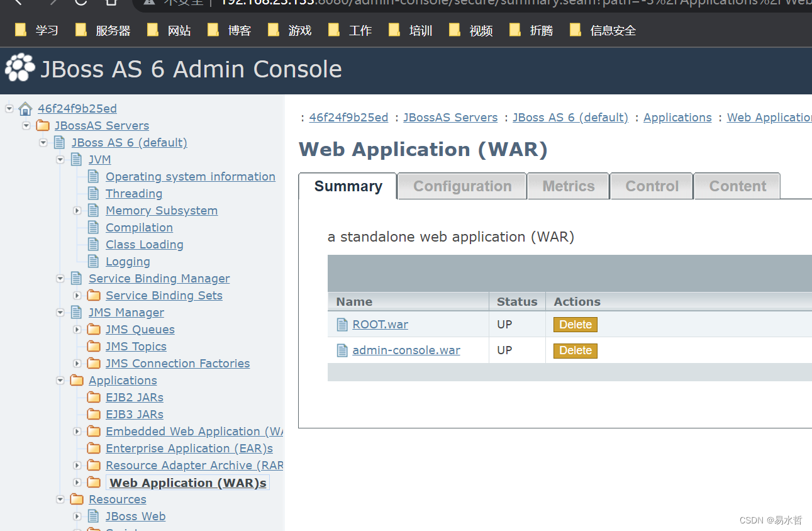Click the home icon next to 46f24f9b25ed
The height and width of the screenshot is (531, 812).
25,109
